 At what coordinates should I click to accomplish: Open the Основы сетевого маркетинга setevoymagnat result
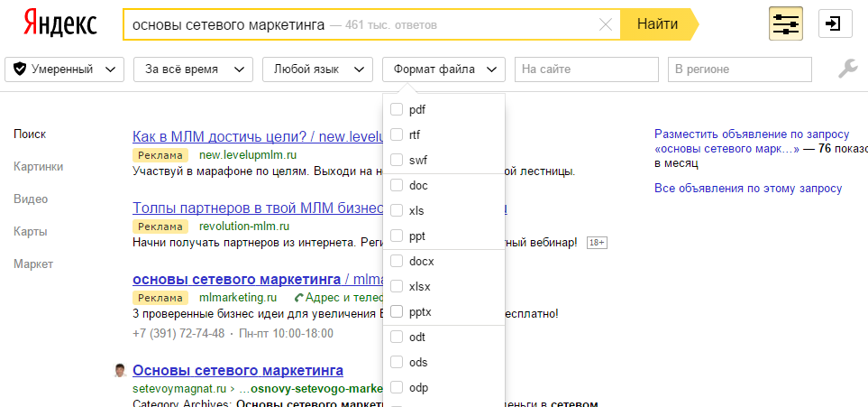(238, 370)
